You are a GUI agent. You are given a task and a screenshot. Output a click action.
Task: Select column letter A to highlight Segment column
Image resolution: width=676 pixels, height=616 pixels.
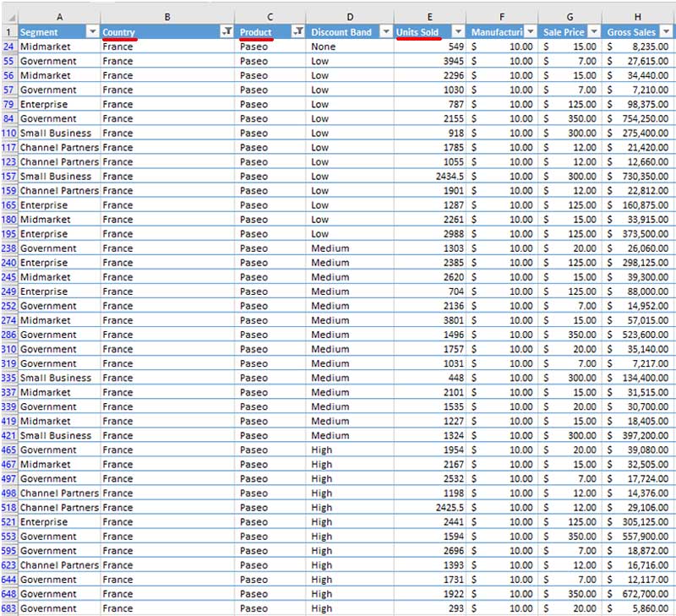[x=59, y=15]
